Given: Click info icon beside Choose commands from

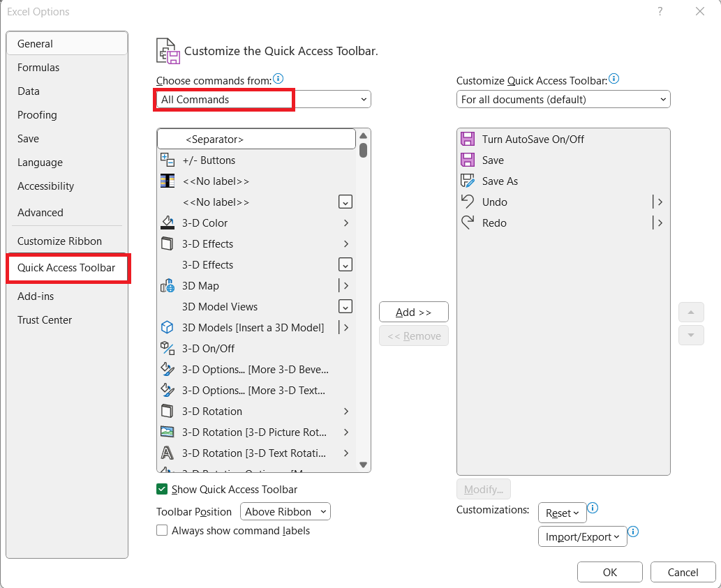Looking at the screenshot, I should 278,79.
